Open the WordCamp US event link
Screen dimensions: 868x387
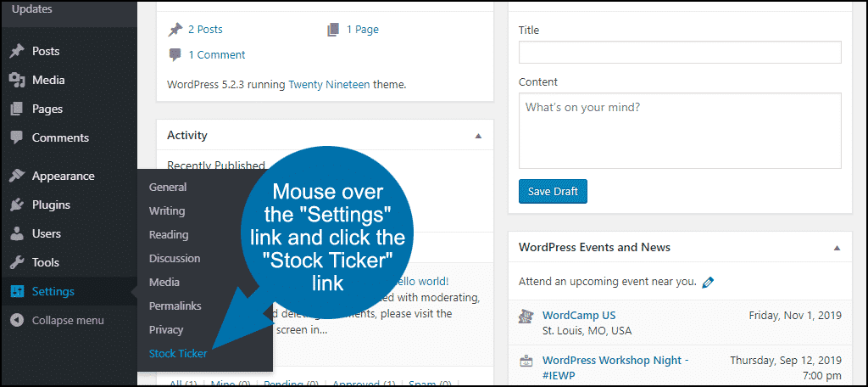[578, 316]
